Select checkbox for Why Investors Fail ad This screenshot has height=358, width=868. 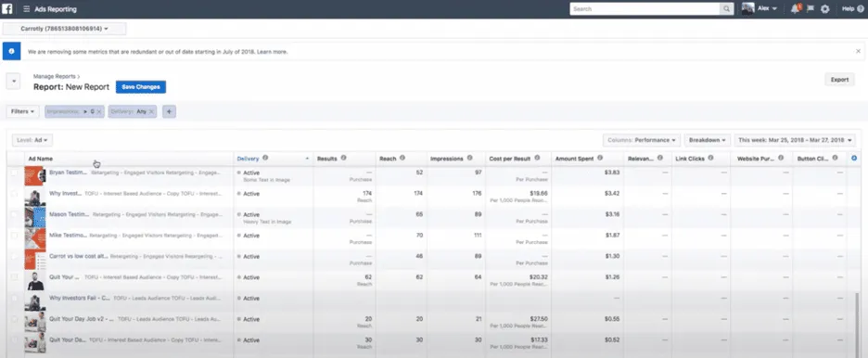point(14,299)
